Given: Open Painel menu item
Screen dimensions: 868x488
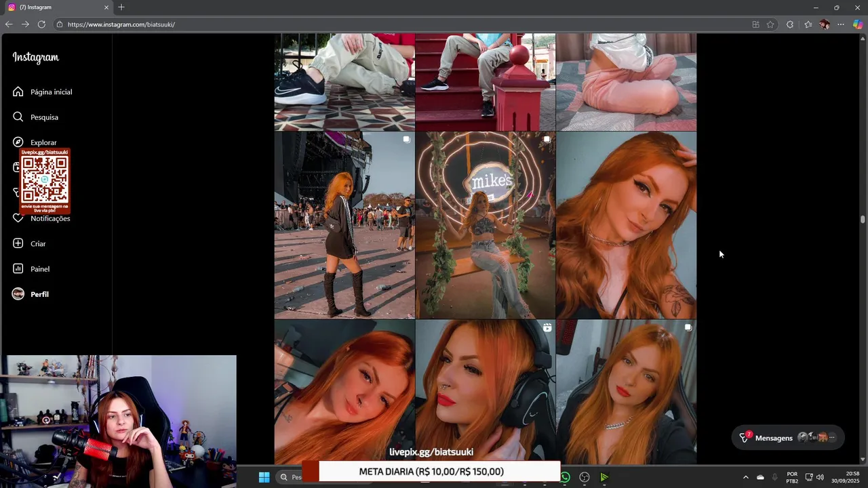Looking at the screenshot, I should (40, 269).
